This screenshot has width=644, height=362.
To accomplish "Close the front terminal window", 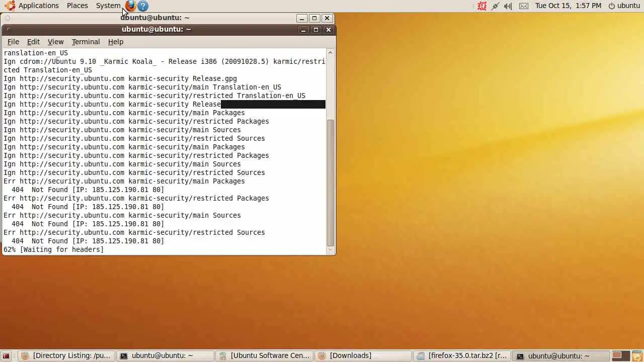I will pos(329,30).
